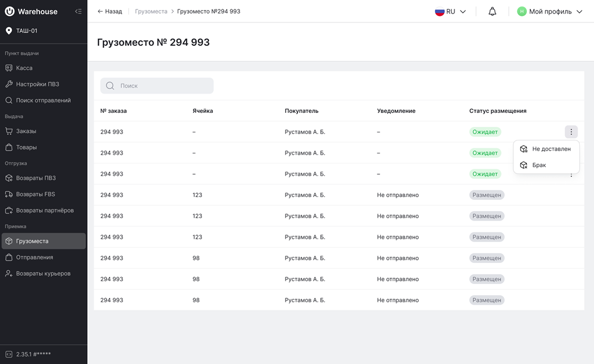594x364 pixels.
Task: Click the location pin next to ТАШ-01
Action: [x=9, y=31]
